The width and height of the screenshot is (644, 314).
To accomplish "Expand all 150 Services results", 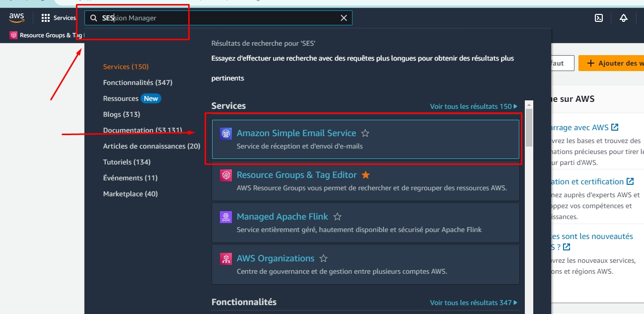I will click(x=473, y=106).
